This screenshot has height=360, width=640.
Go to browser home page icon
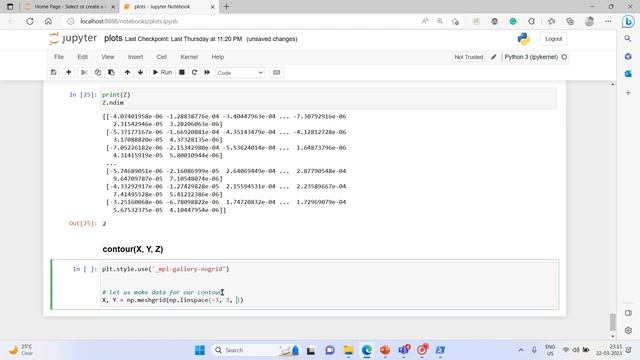pos(48,21)
